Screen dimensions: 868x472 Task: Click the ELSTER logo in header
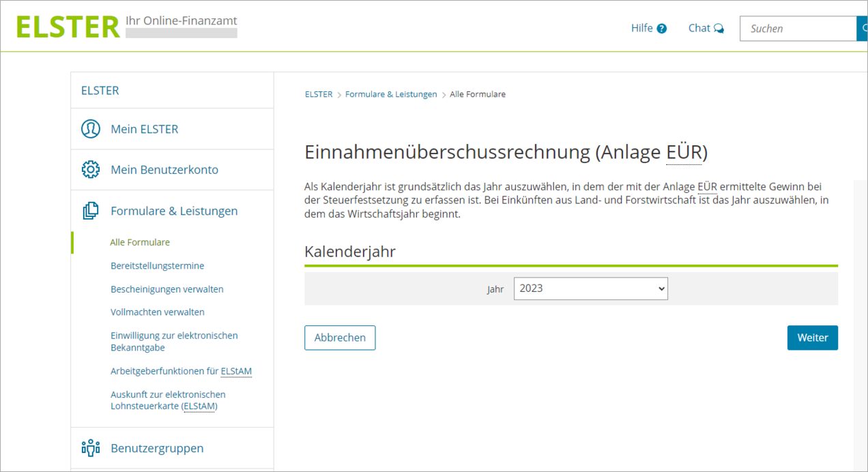tap(68, 27)
